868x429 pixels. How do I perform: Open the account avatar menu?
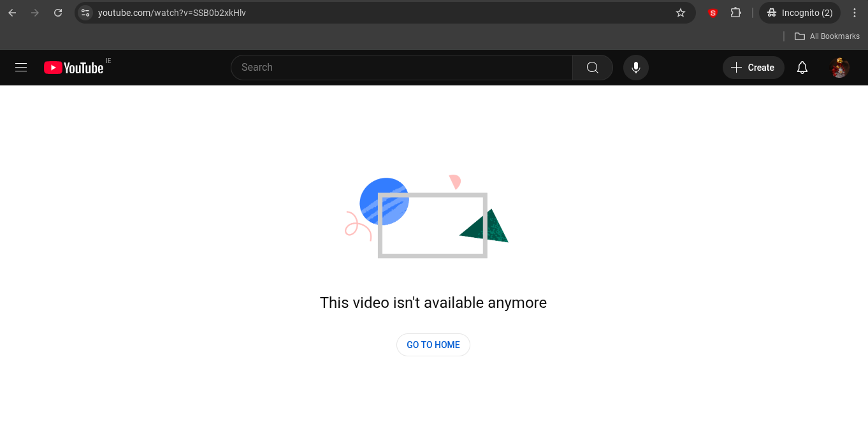tap(840, 68)
